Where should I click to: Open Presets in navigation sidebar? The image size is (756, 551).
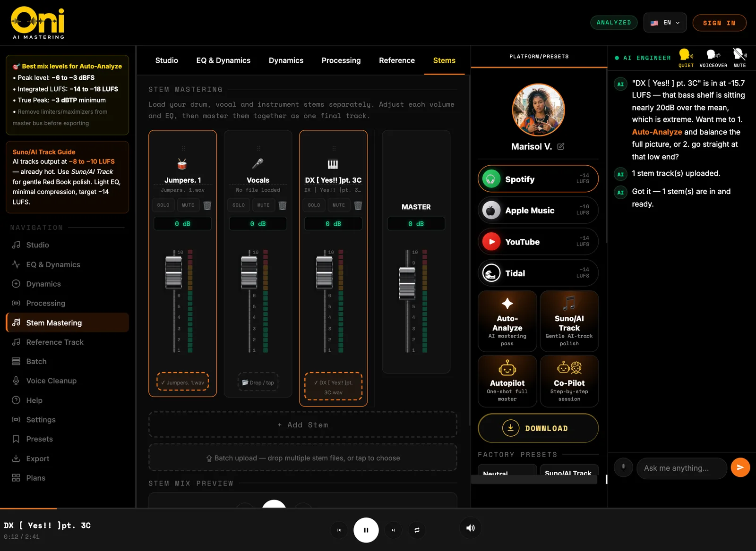click(x=67, y=439)
